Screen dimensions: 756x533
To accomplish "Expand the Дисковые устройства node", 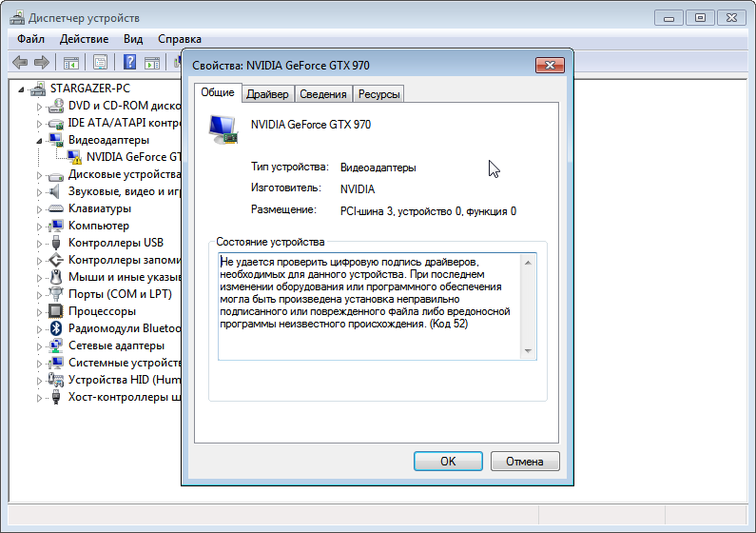I will tap(40, 175).
